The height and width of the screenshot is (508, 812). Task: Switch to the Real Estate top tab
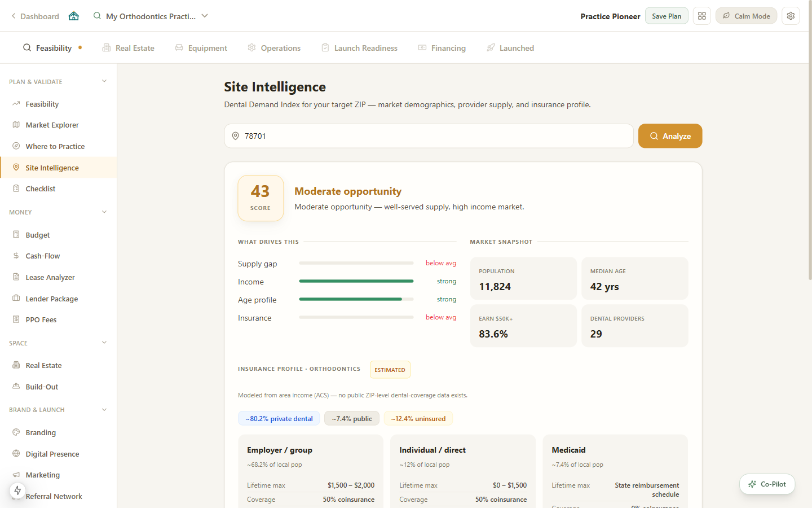tap(129, 48)
